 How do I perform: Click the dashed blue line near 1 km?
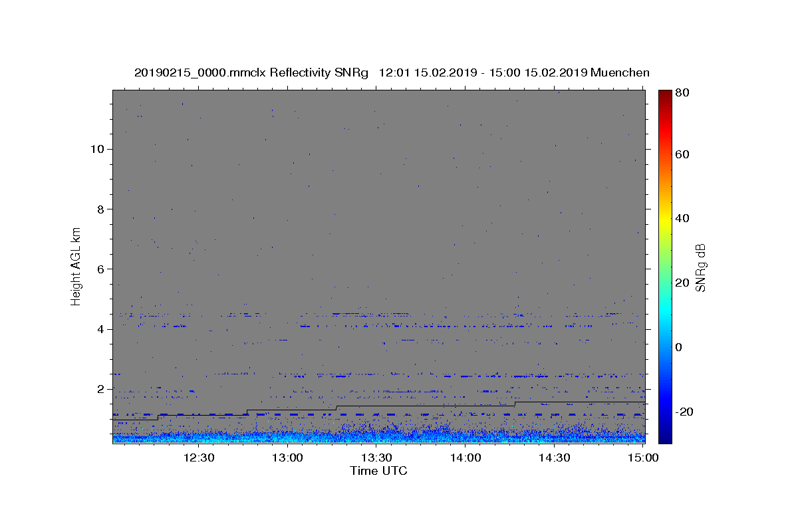378,414
